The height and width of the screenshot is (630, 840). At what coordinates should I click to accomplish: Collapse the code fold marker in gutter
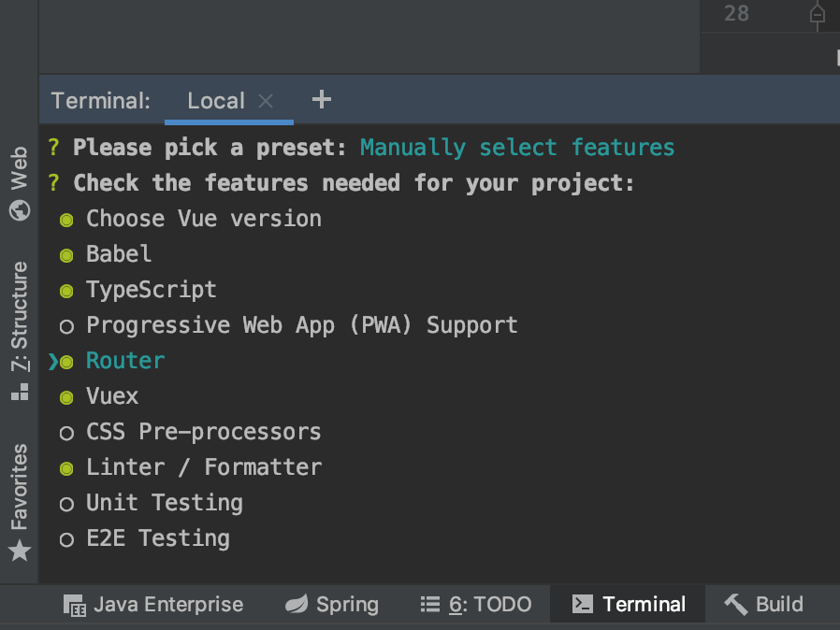coord(817,14)
